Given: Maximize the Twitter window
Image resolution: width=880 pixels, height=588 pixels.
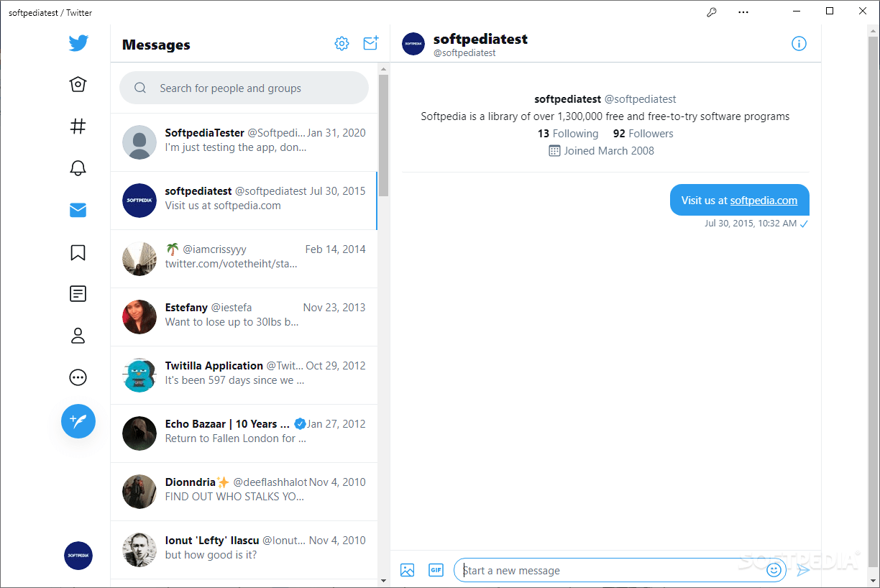Looking at the screenshot, I should click(x=830, y=12).
